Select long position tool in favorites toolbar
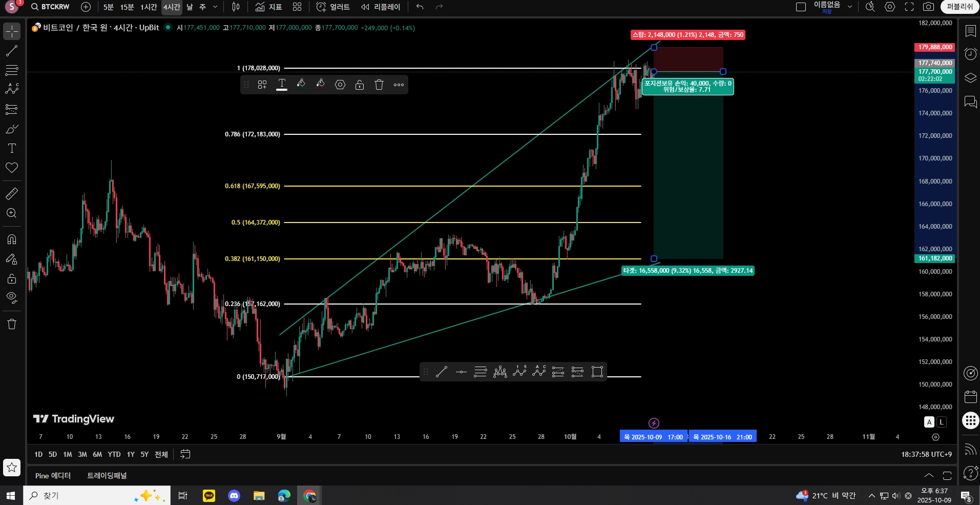 point(558,372)
